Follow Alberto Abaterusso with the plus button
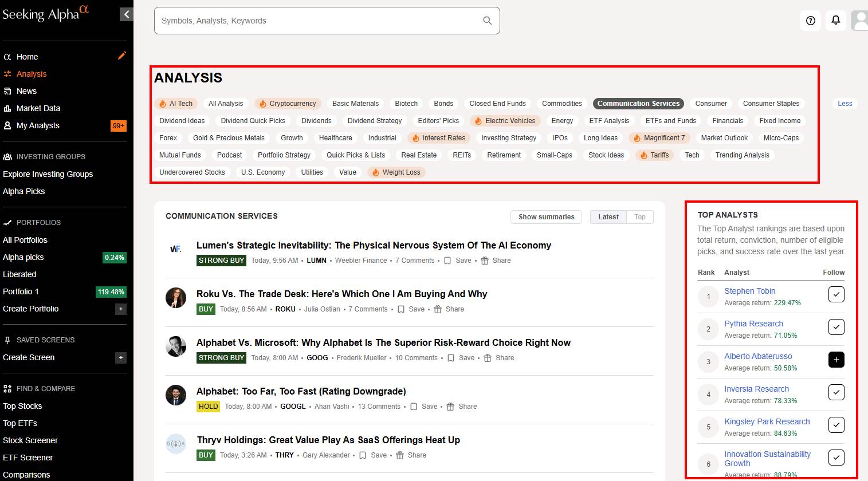Viewport: 868px width, 481px height. [x=836, y=360]
